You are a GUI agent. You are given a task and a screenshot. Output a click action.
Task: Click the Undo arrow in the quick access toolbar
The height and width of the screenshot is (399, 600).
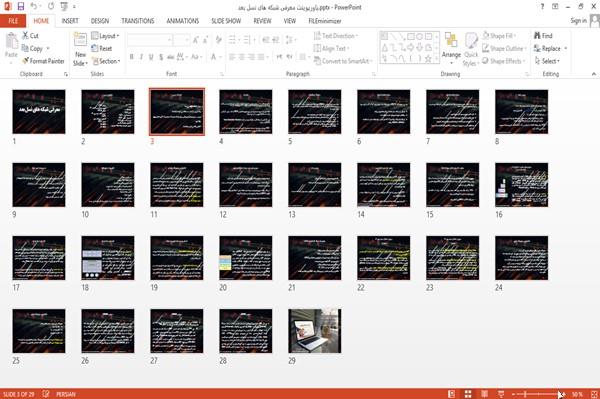pyautogui.click(x=34, y=6)
